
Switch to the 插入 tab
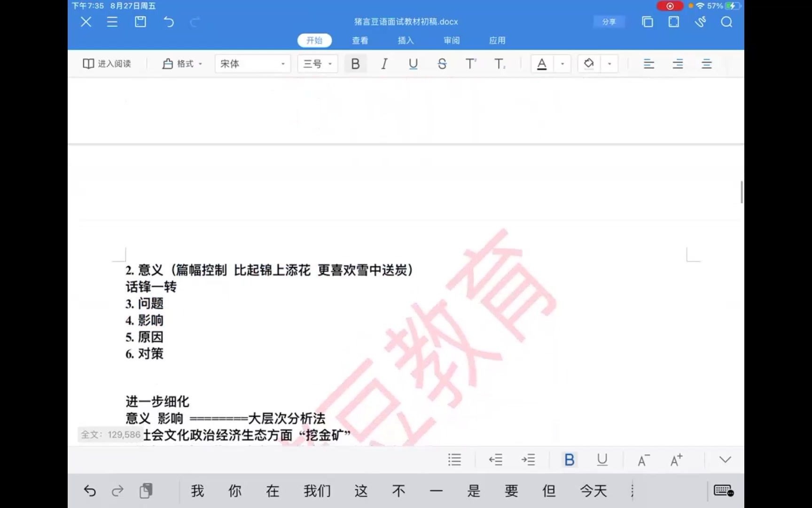click(x=406, y=40)
